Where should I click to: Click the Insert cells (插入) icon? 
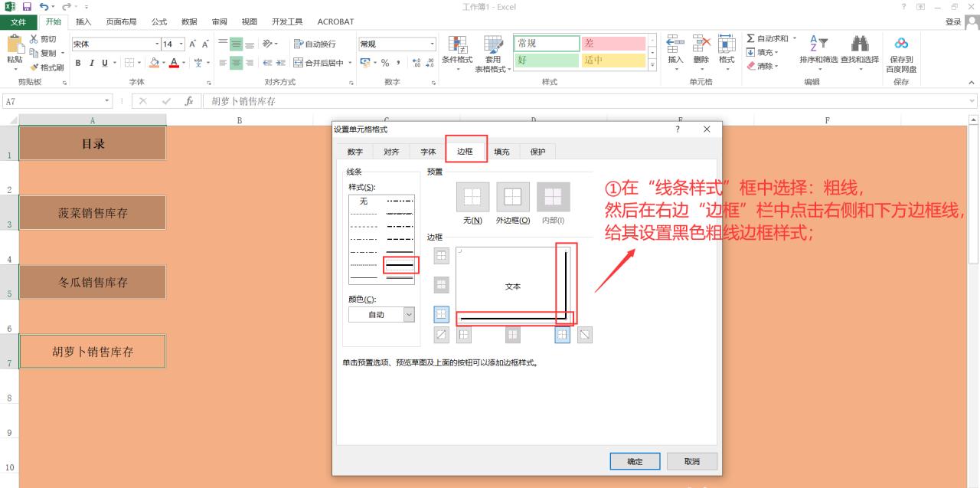click(x=675, y=44)
